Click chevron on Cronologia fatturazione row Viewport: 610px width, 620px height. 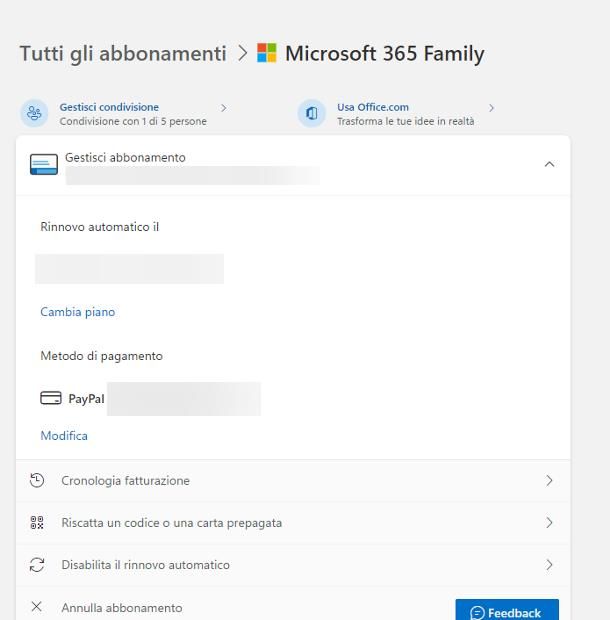coord(550,480)
